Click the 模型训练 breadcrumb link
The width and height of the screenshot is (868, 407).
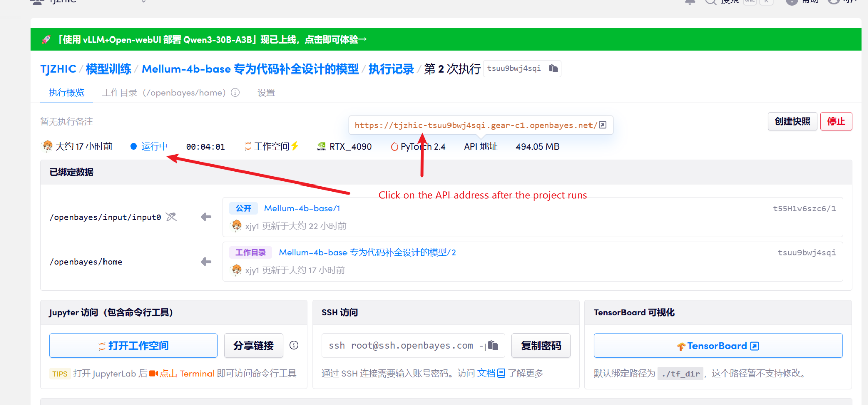coord(109,69)
